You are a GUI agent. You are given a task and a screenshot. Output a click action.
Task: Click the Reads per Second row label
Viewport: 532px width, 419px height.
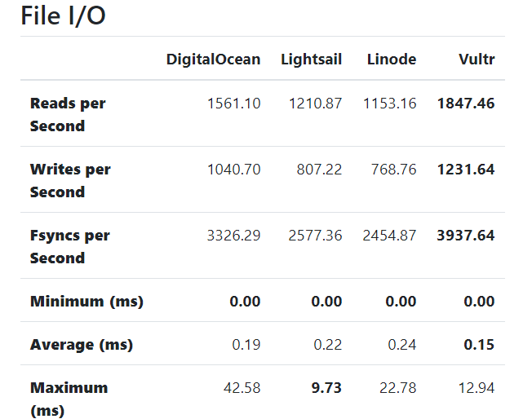tap(68, 114)
